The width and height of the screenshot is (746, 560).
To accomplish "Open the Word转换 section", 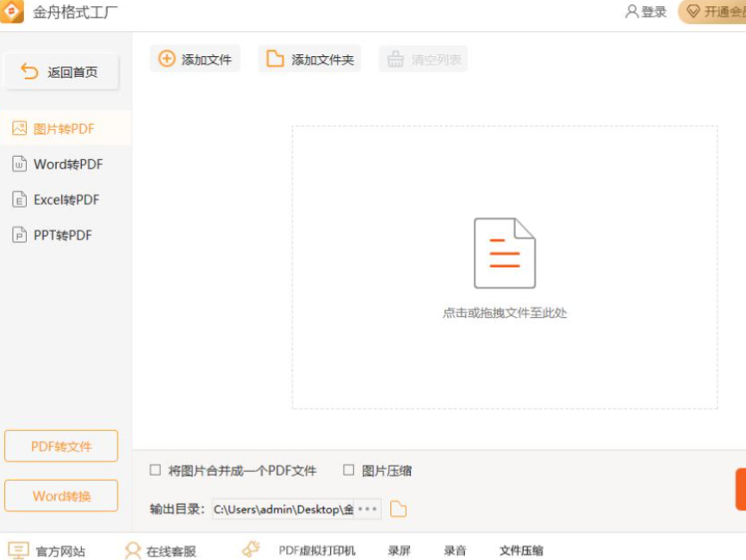I will pyautogui.click(x=61, y=495).
